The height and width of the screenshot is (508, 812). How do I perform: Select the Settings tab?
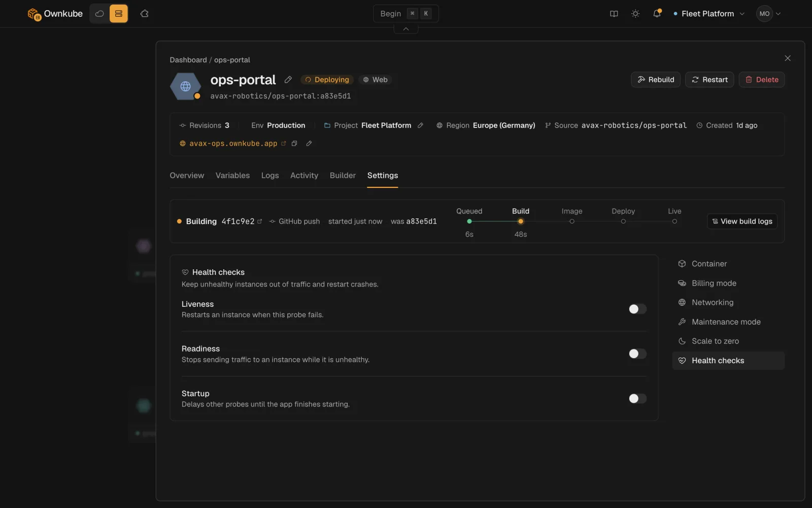point(383,175)
